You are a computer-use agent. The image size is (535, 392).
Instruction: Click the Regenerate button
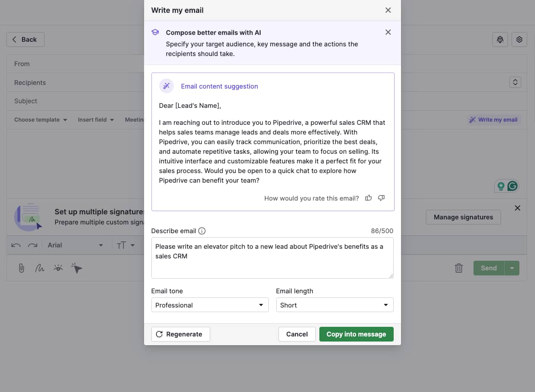point(180,334)
